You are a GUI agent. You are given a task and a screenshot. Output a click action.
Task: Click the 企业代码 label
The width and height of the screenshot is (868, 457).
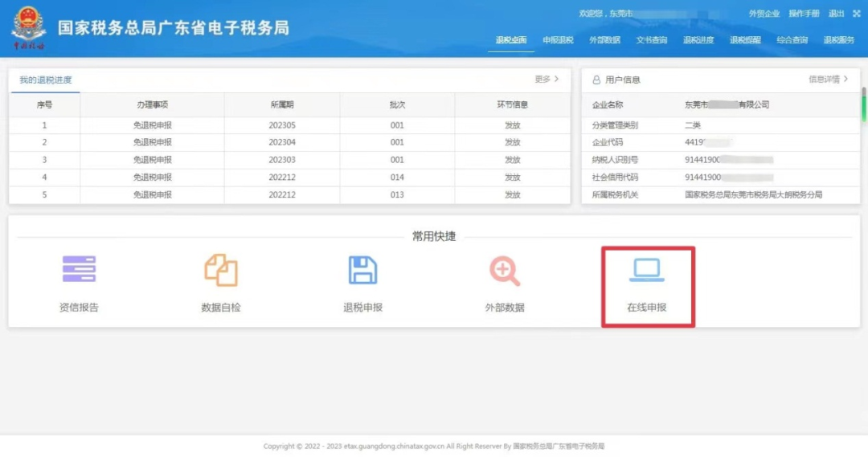[x=608, y=142]
